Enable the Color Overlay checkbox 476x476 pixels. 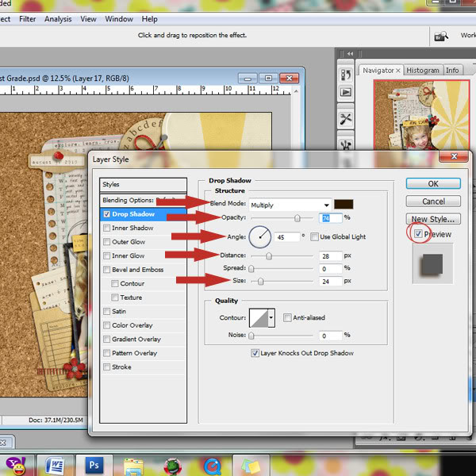pos(106,325)
